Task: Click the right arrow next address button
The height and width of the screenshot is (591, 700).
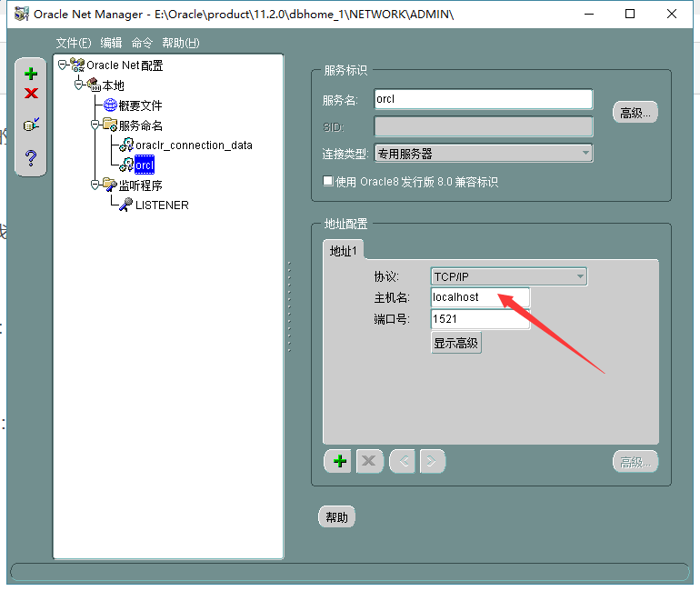Action: tap(432, 461)
